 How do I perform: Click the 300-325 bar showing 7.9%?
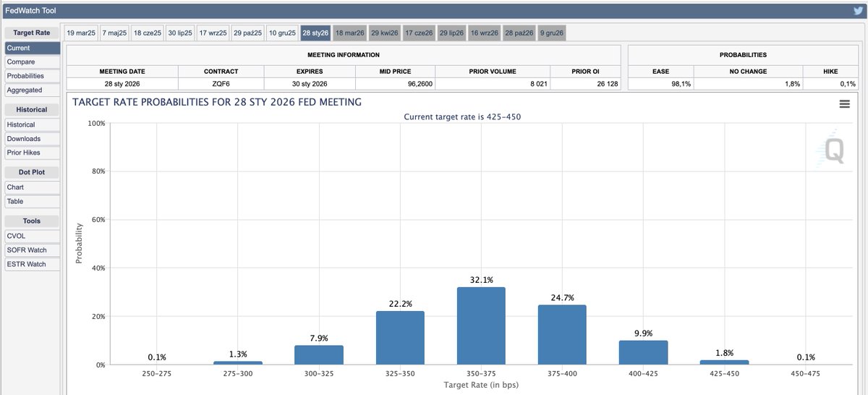click(319, 355)
